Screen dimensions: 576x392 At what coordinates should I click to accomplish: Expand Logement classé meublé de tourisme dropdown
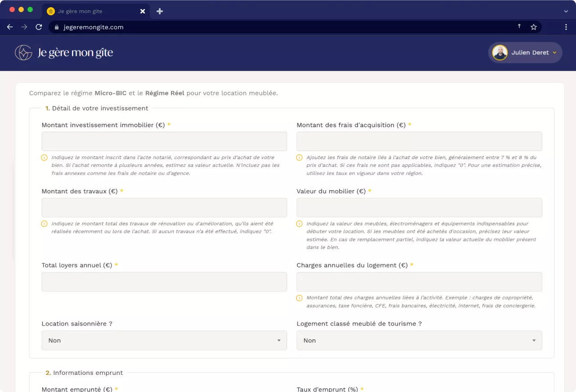pos(419,340)
